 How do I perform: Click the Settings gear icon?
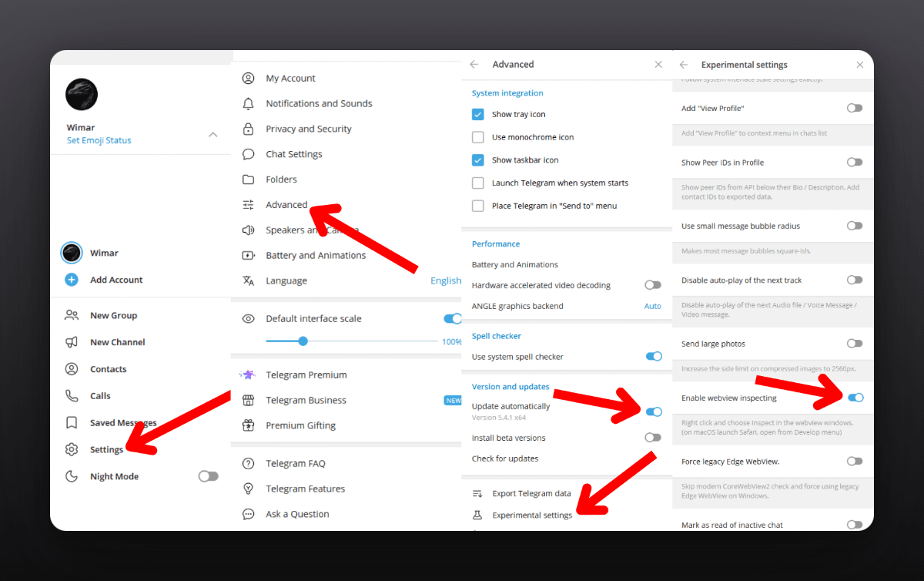pyautogui.click(x=72, y=449)
